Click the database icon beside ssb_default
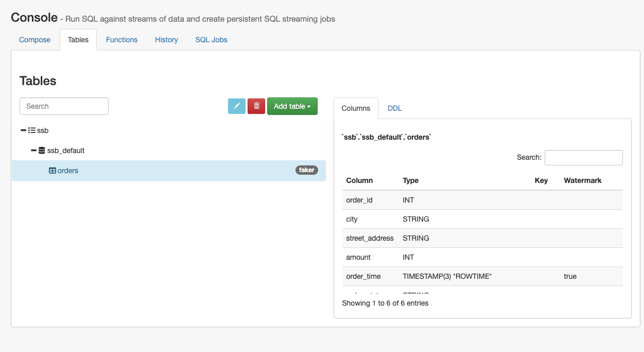The image size is (644, 352). pos(42,150)
